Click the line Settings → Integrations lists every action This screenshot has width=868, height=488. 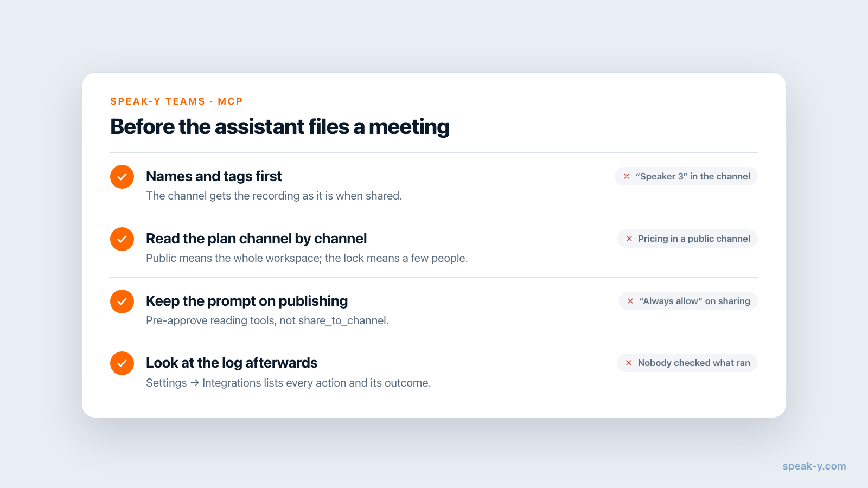[288, 383]
